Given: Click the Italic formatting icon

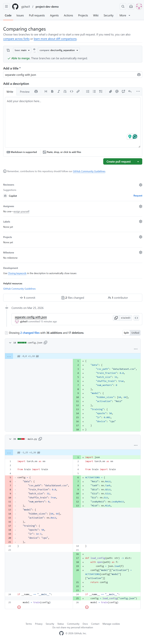Looking at the screenshot, I should coord(59,92).
